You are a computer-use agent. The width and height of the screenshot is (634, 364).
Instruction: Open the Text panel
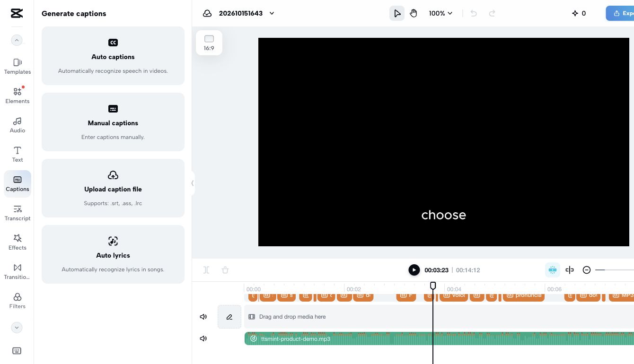(18, 155)
